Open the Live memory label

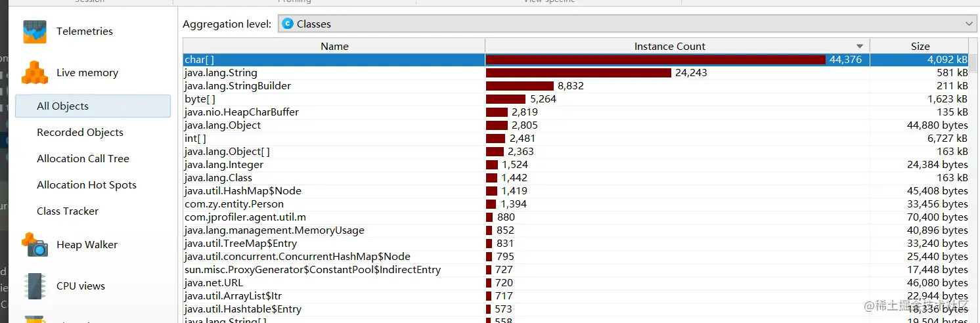[87, 73]
